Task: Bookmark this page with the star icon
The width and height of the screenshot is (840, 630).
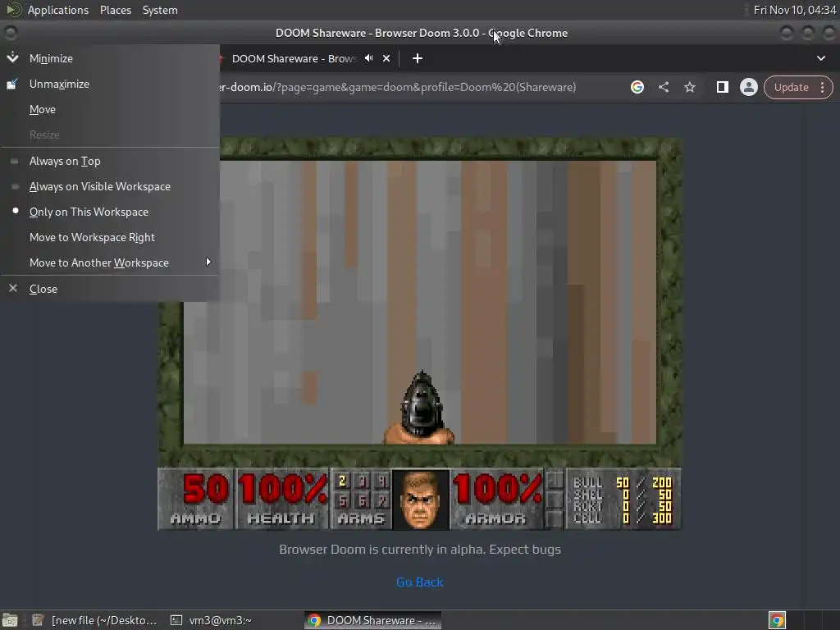Action: (689, 87)
